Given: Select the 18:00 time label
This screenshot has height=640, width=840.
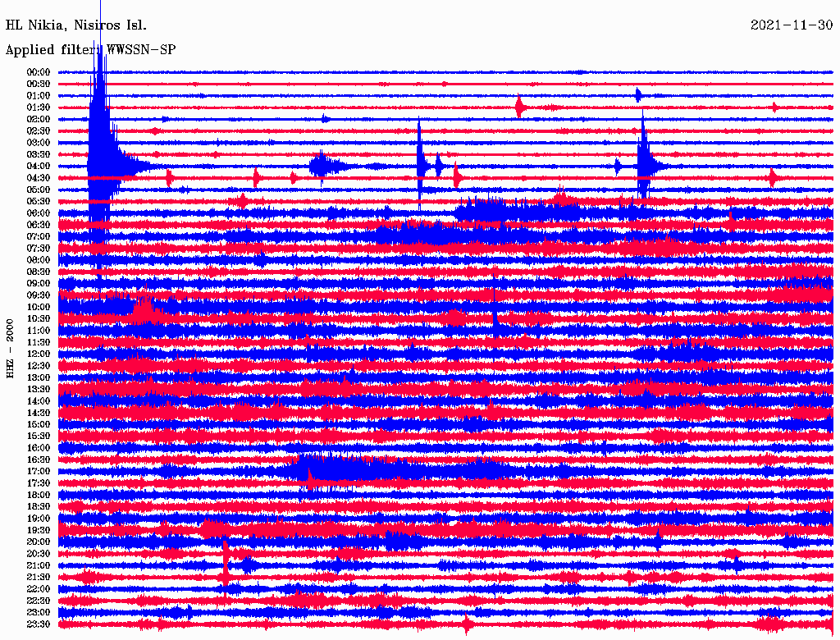Looking at the screenshot, I should click(x=39, y=496).
